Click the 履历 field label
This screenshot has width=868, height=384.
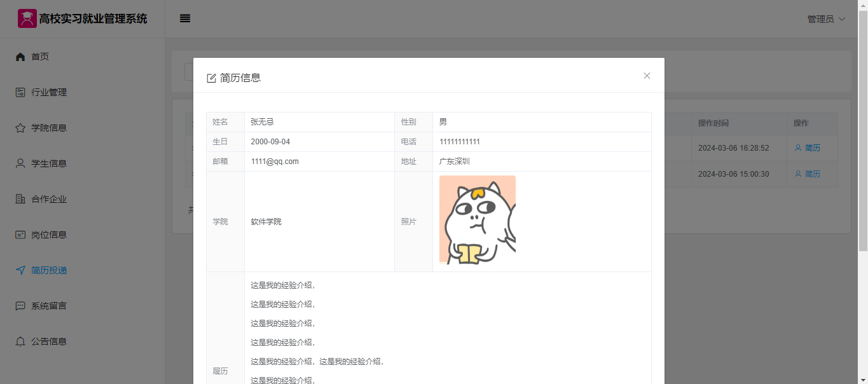point(220,371)
